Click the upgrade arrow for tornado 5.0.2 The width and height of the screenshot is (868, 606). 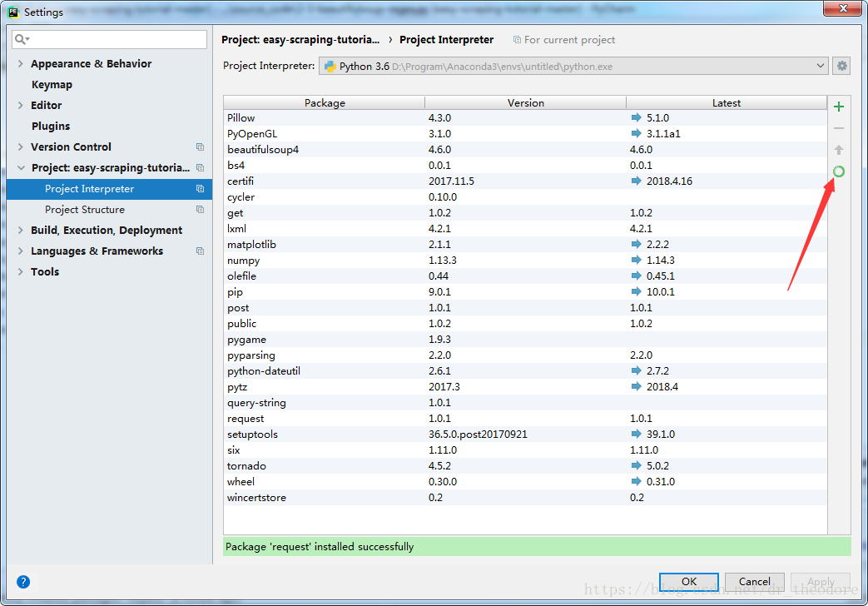[x=636, y=465]
